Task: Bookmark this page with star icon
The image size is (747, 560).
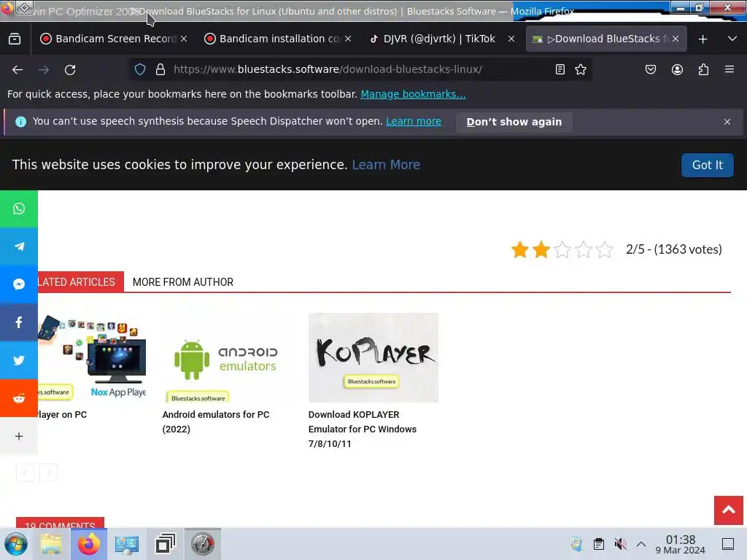Action: [x=580, y=69]
